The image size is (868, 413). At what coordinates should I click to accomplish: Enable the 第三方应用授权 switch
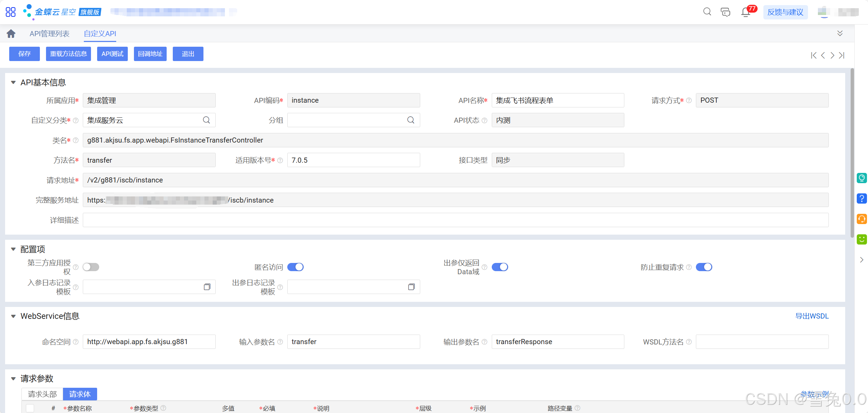[91, 267]
